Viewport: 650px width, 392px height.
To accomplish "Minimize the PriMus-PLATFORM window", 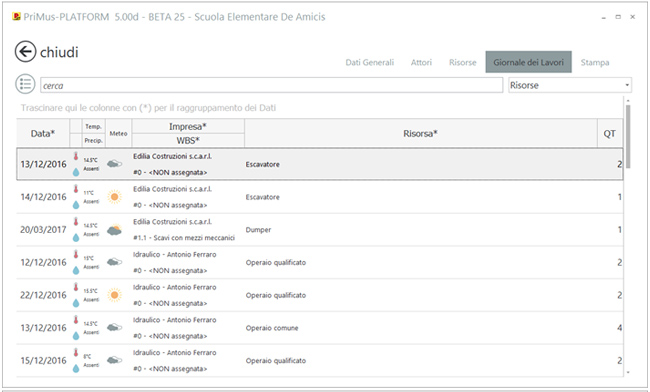I will 604,17.
